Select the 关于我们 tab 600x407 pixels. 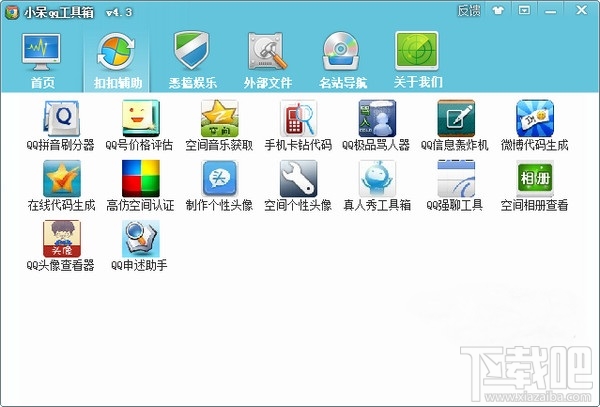click(417, 60)
